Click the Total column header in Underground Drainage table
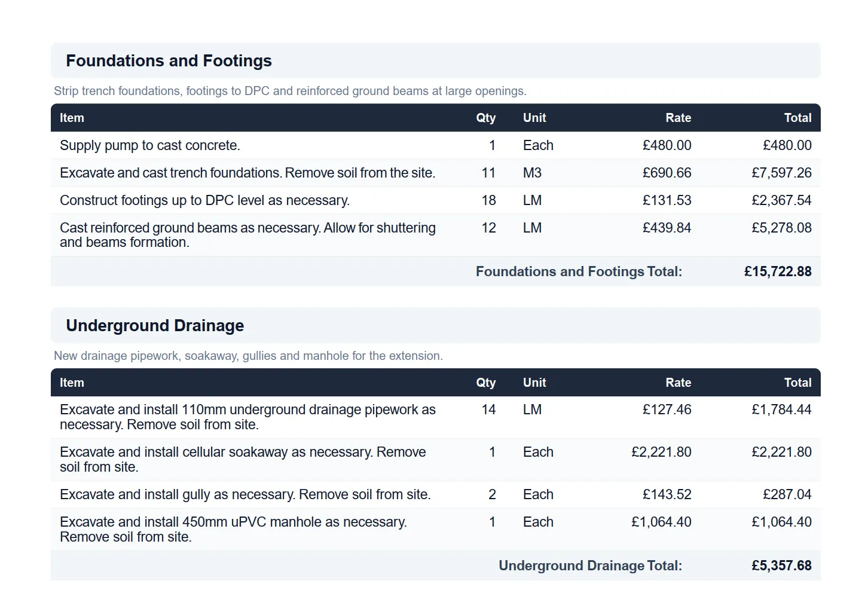Screen dimensions: 868x599 coord(797,383)
